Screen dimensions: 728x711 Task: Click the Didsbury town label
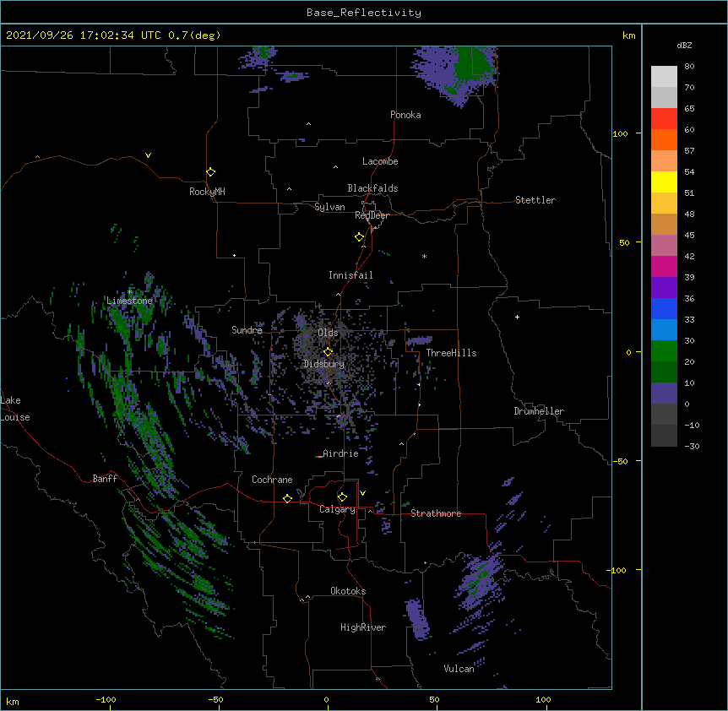pyautogui.click(x=324, y=364)
